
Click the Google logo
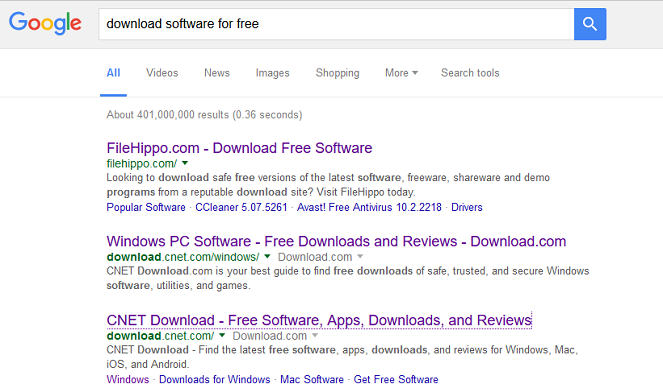pos(45,23)
